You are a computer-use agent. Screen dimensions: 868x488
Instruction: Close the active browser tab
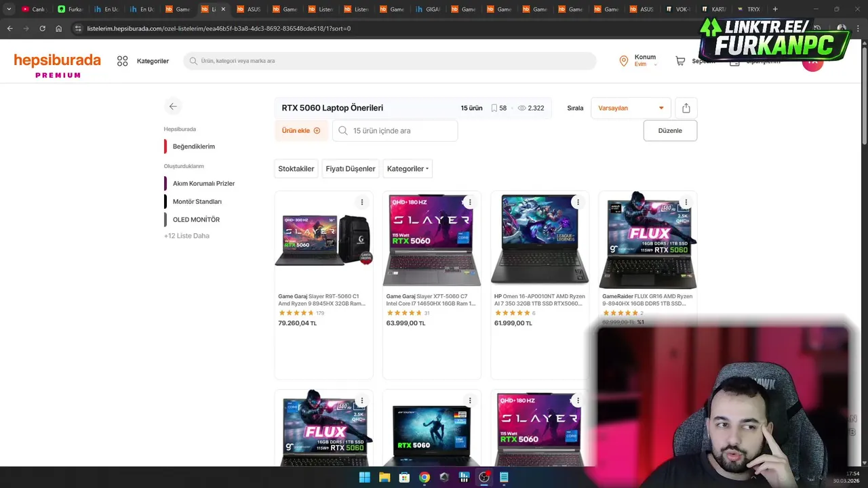tap(223, 9)
